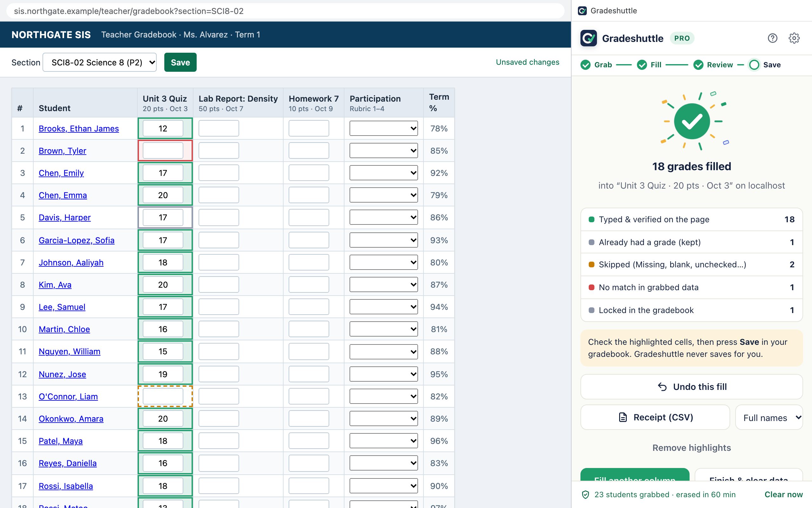Click Lab Report: Density column header
Image resolution: width=812 pixels, height=508 pixels.
pyautogui.click(x=238, y=103)
